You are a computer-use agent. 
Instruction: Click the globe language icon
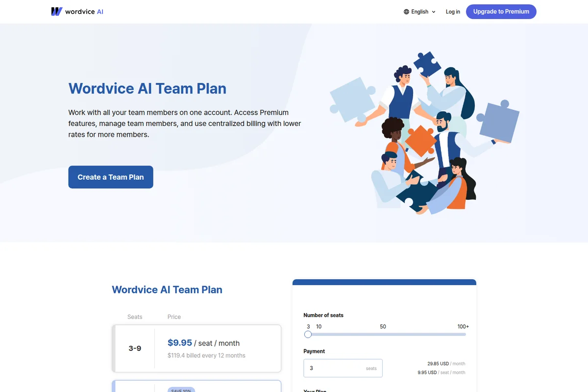(x=406, y=11)
